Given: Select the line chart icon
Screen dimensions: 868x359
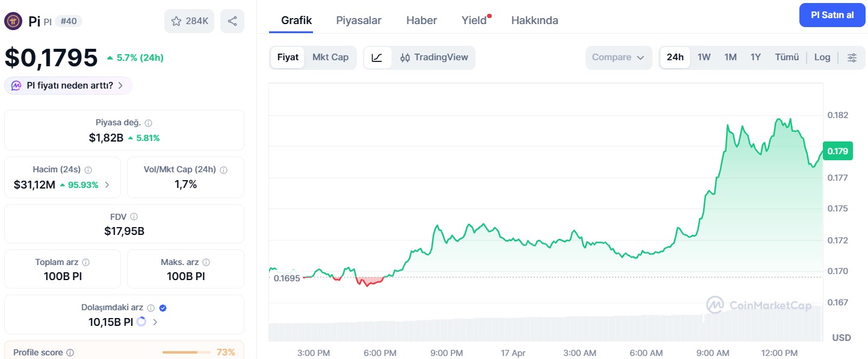Looking at the screenshot, I should point(377,58).
